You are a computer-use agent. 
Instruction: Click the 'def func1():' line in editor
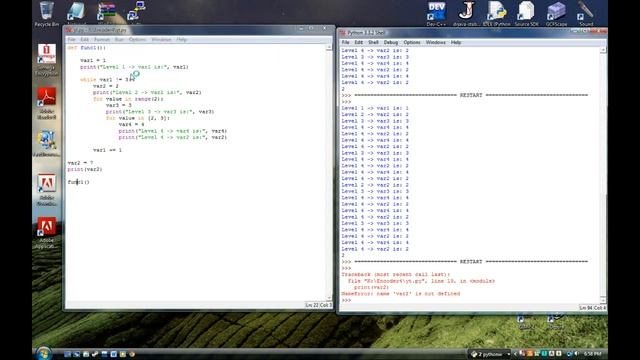[87, 48]
